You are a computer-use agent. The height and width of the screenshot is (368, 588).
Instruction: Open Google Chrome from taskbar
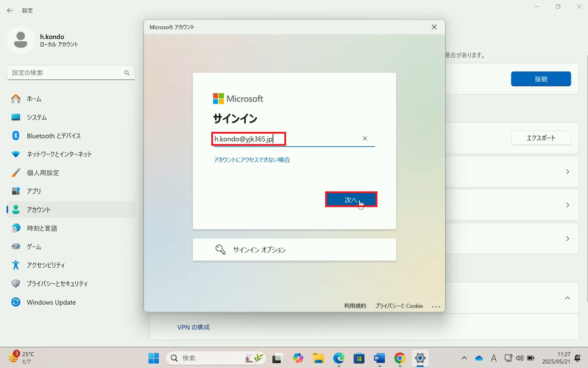pyautogui.click(x=400, y=358)
